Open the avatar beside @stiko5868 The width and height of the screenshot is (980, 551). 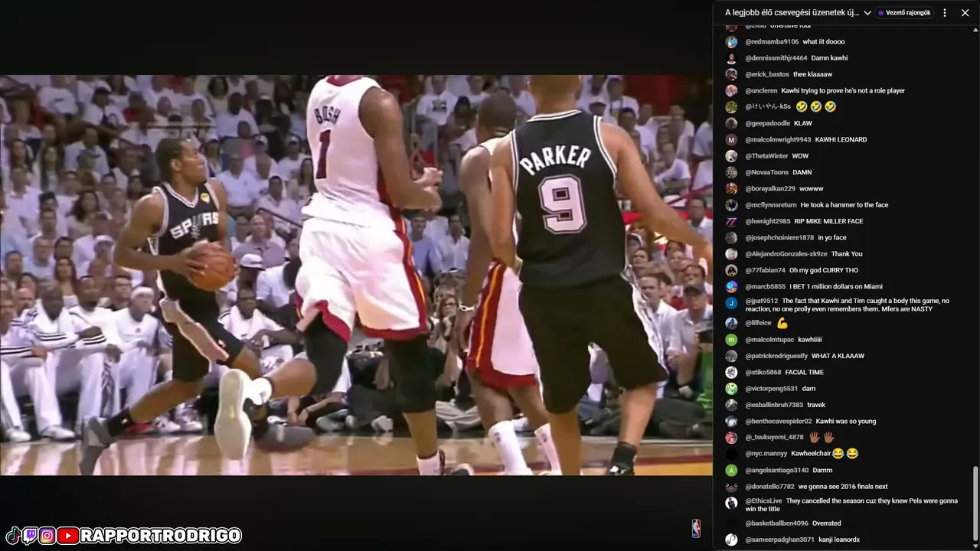(731, 372)
